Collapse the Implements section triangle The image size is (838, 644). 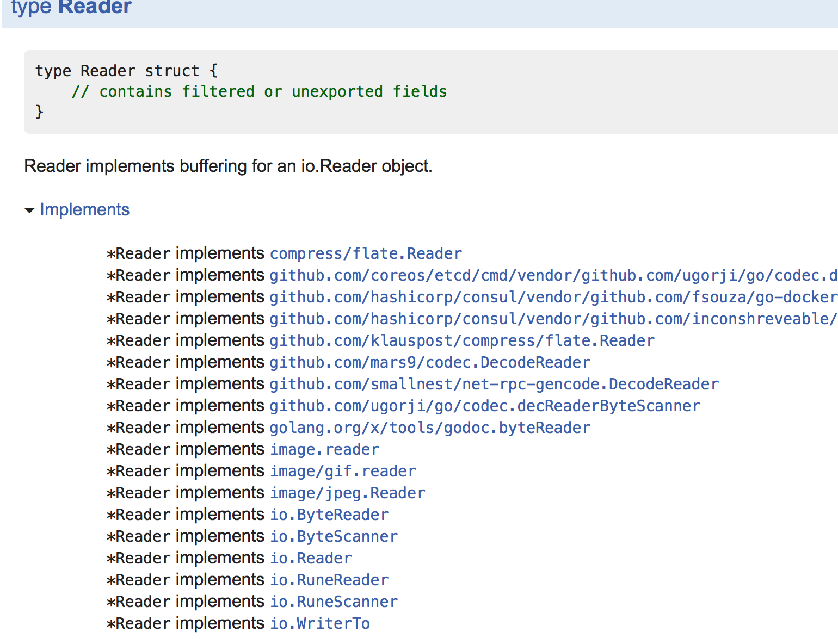coord(29,210)
